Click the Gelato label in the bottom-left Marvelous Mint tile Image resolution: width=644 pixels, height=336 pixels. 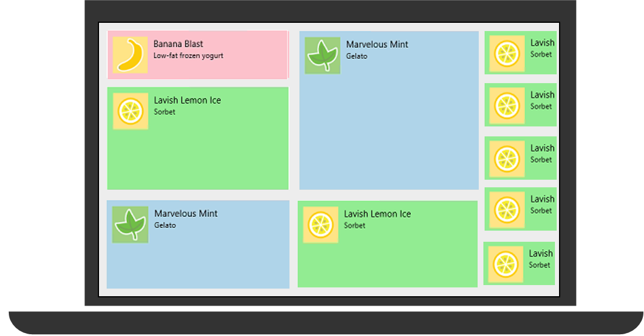(x=165, y=225)
